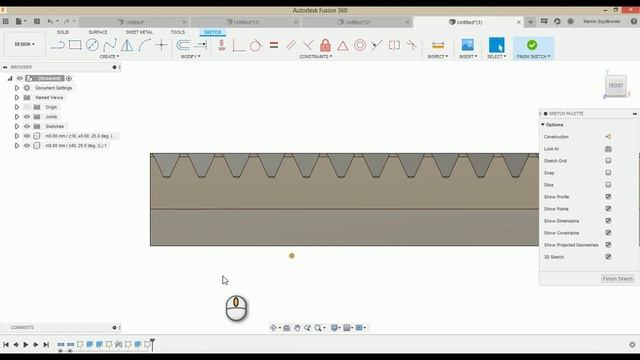Open the Pan hand tool in navigation bar

(297, 328)
